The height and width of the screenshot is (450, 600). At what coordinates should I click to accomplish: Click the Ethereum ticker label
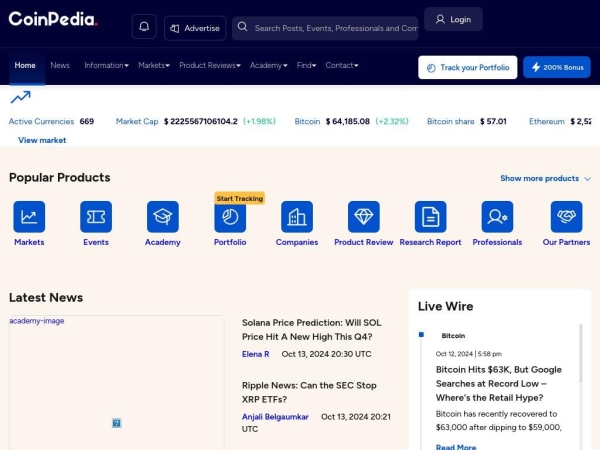(x=547, y=121)
